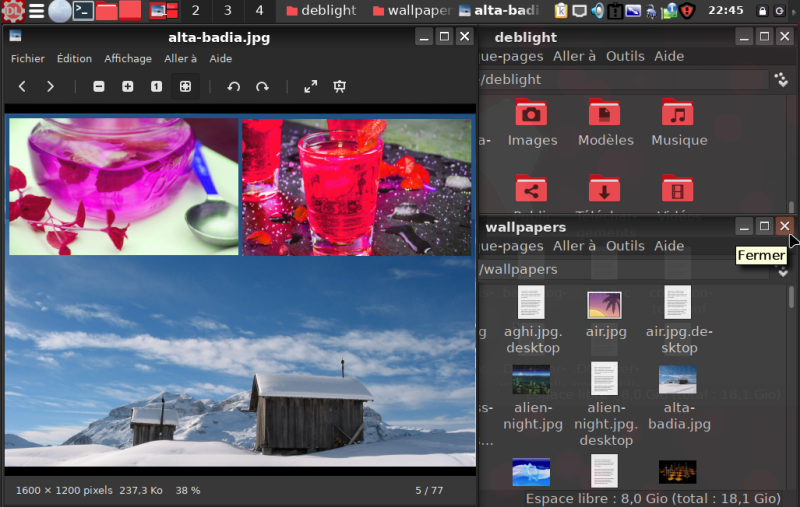
Task: Open path bar dropdown in deblight window
Action: pos(781,79)
